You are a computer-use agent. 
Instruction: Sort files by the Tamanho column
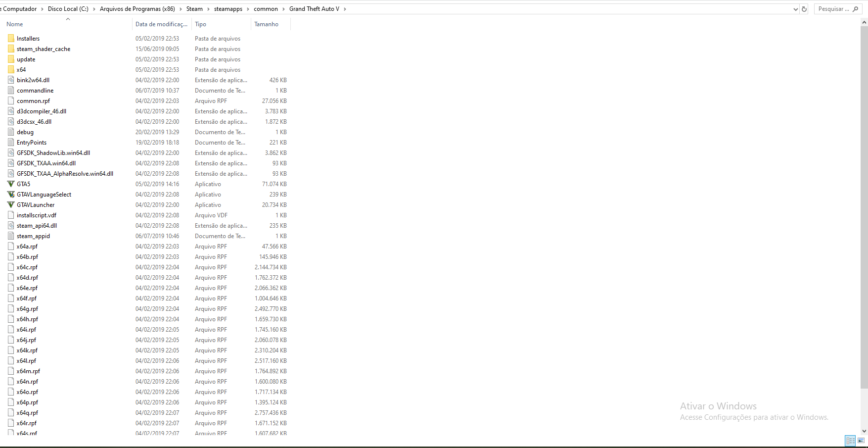tap(266, 24)
